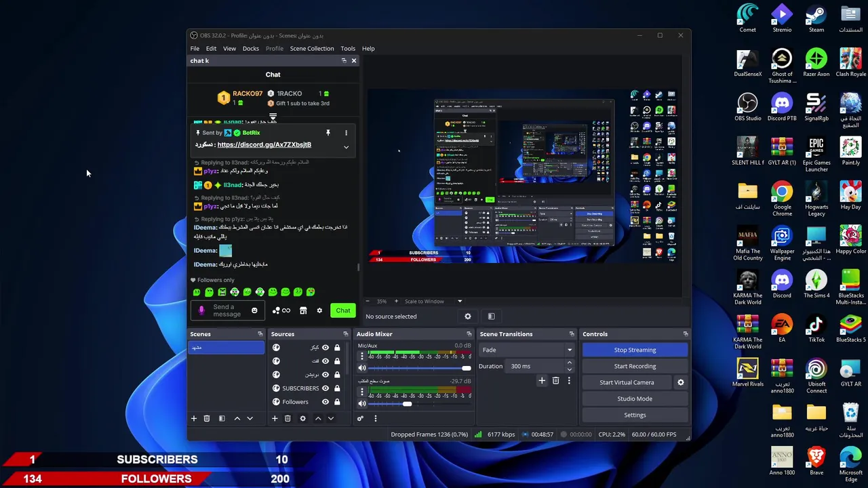Adjust Duration stepper arrows

(569, 366)
